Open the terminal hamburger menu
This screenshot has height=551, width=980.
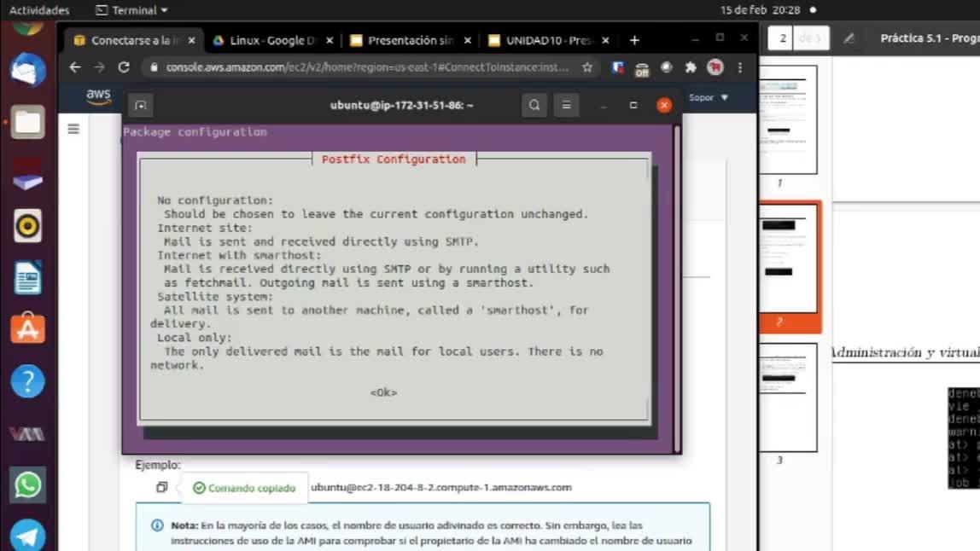tap(566, 105)
